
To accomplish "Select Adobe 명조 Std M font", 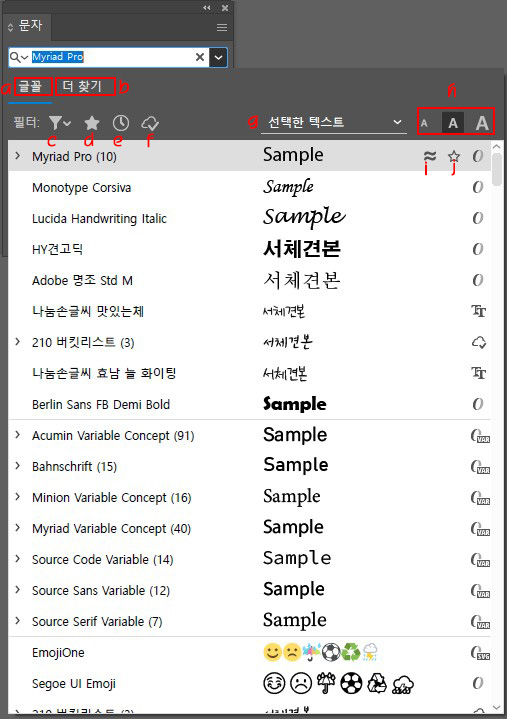I will (249, 280).
